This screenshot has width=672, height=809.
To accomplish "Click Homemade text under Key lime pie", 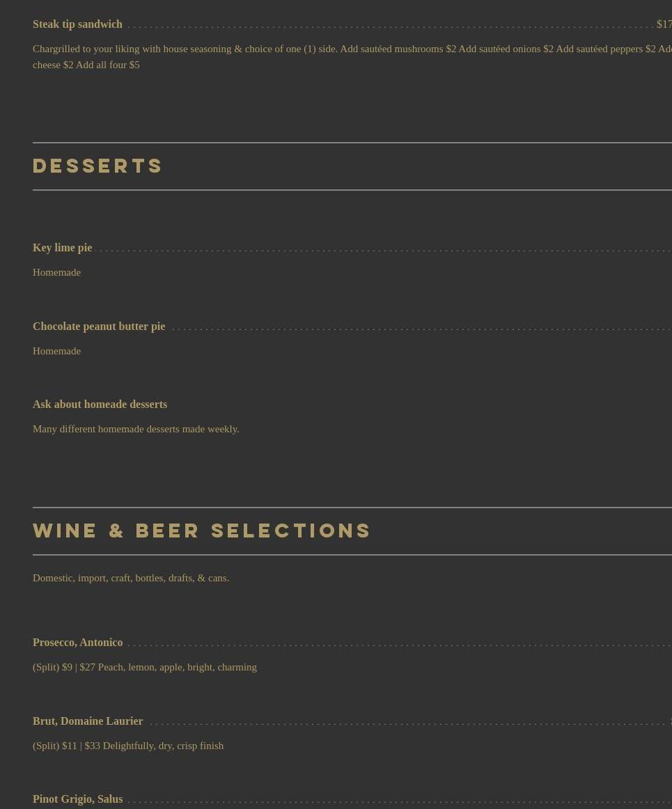I will point(56,272).
